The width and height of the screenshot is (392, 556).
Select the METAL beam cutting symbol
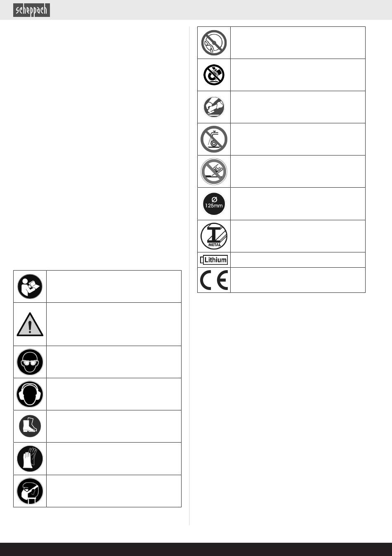click(x=214, y=236)
